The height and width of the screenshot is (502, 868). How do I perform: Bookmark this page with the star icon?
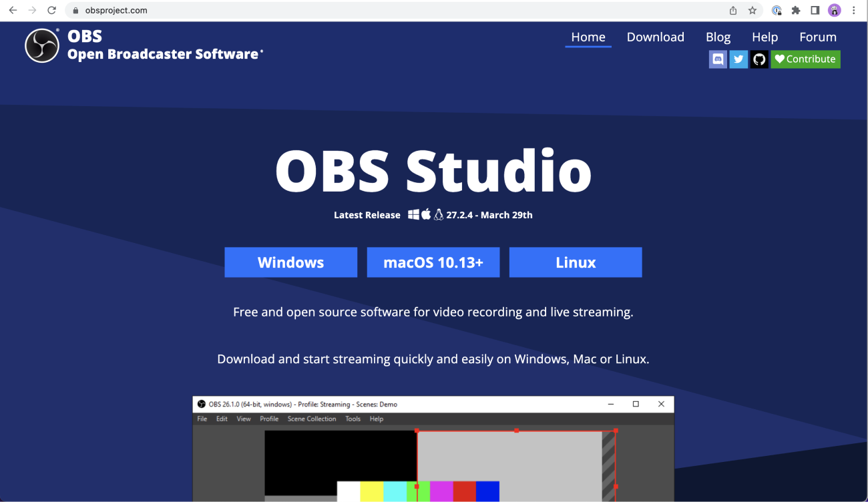[752, 10]
